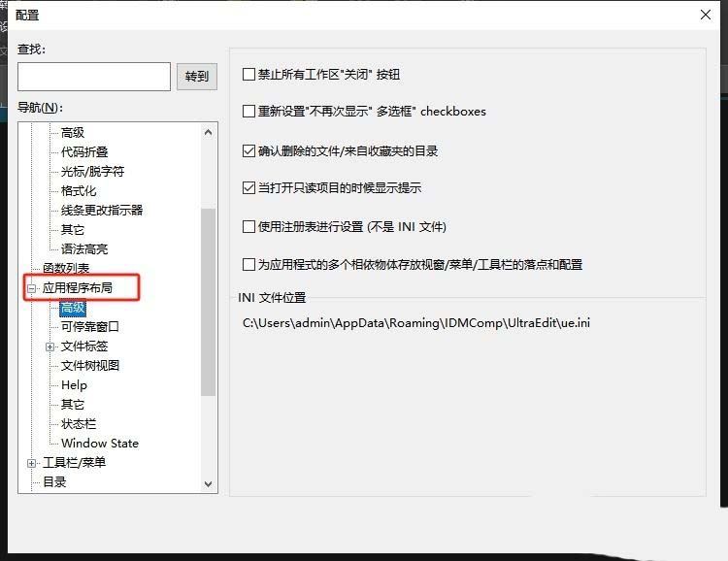Viewport: 728px width, 561px height.
Task: Select 工具栏/菜单 tree item label
Action: 75,463
